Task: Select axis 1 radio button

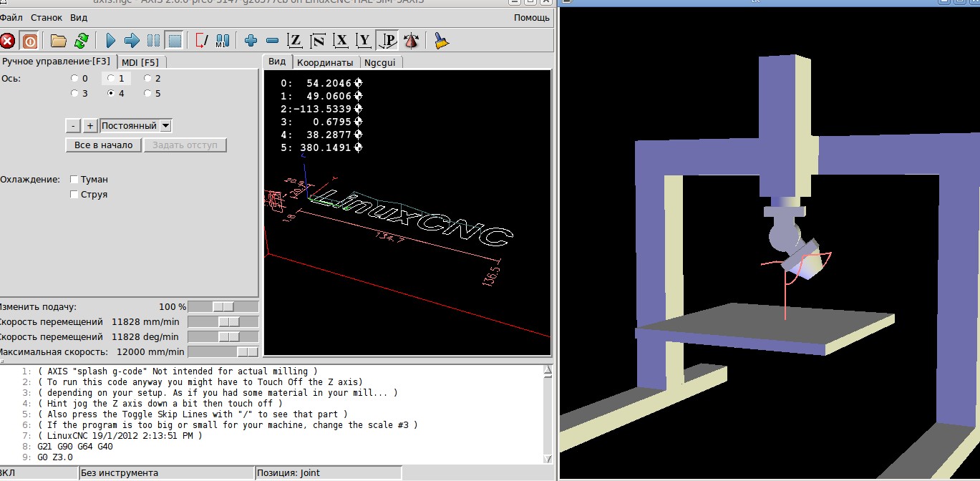Action: click(111, 78)
